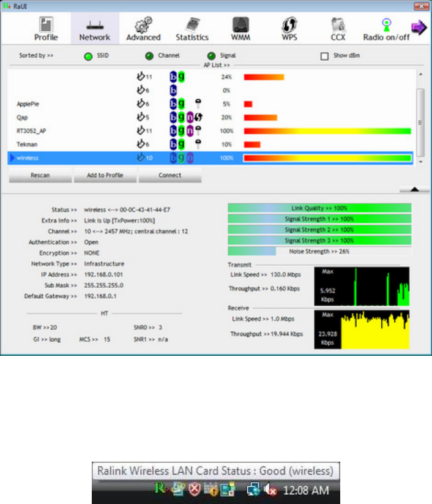This screenshot has width=432, height=504.
Task: Click the IP address 192.168.0.101
Action: [103, 274]
